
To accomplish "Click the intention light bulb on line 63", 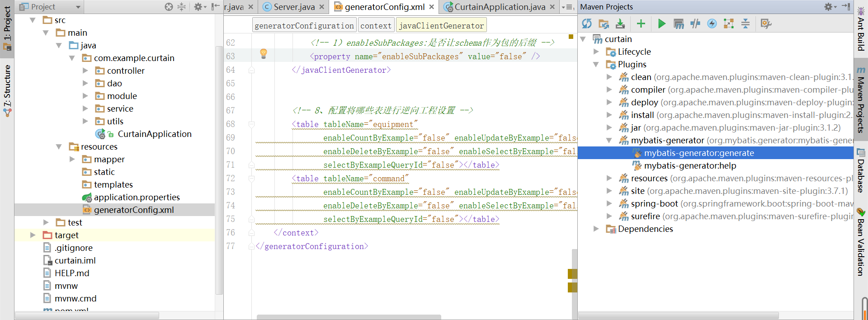I will 264,54.
